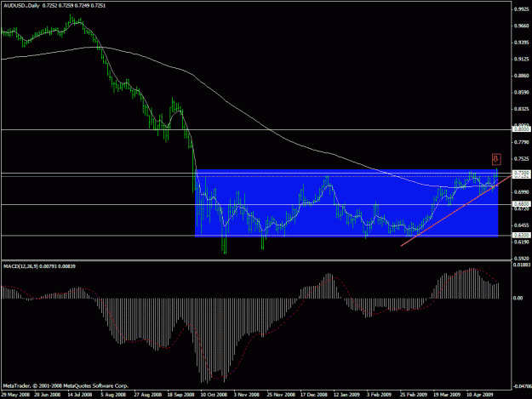
Task: Click the 0.8325 price scale value
Action: point(522,109)
